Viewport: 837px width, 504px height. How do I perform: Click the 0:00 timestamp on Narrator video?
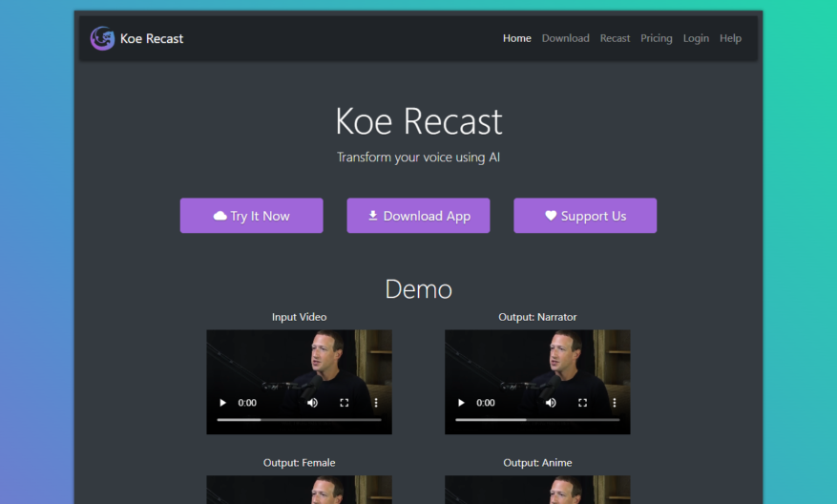(x=485, y=403)
